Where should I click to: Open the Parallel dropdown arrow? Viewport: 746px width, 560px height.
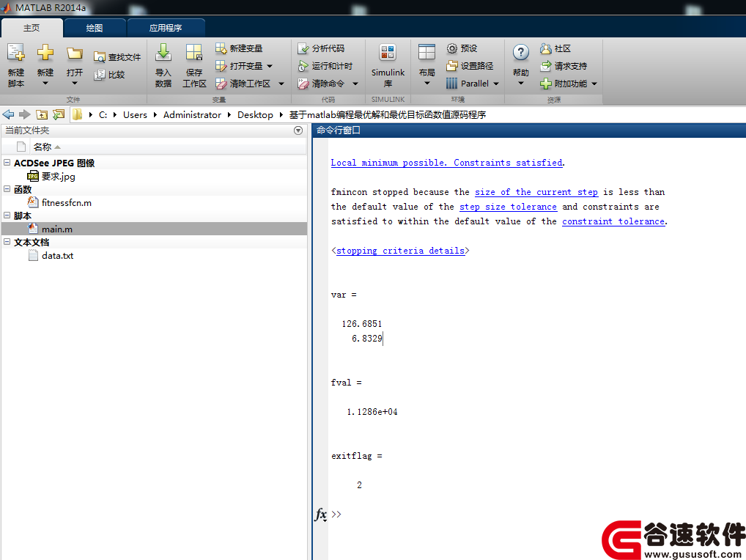point(496,84)
